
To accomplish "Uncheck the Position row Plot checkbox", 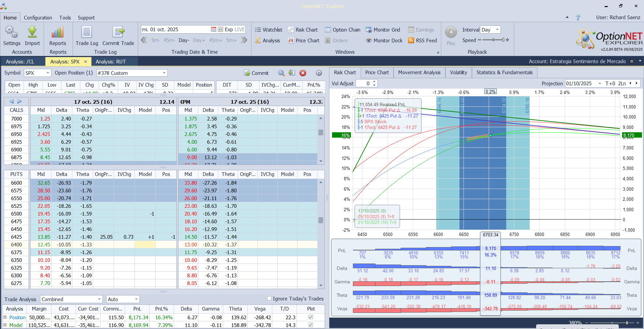I will [x=311, y=317].
